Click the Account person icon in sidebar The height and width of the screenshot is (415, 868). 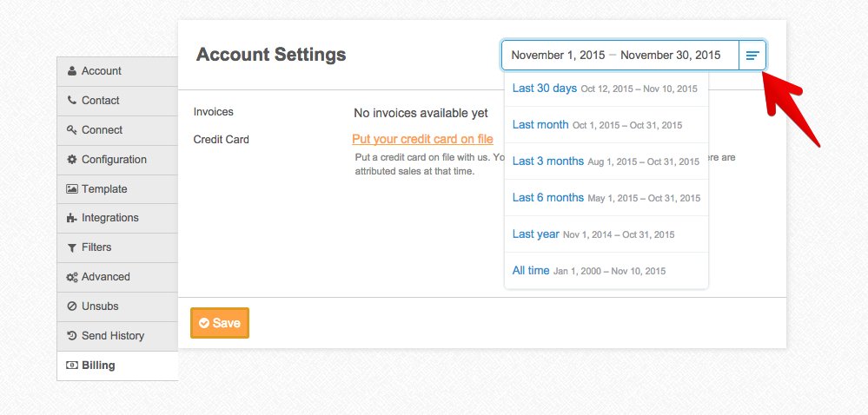click(x=72, y=71)
